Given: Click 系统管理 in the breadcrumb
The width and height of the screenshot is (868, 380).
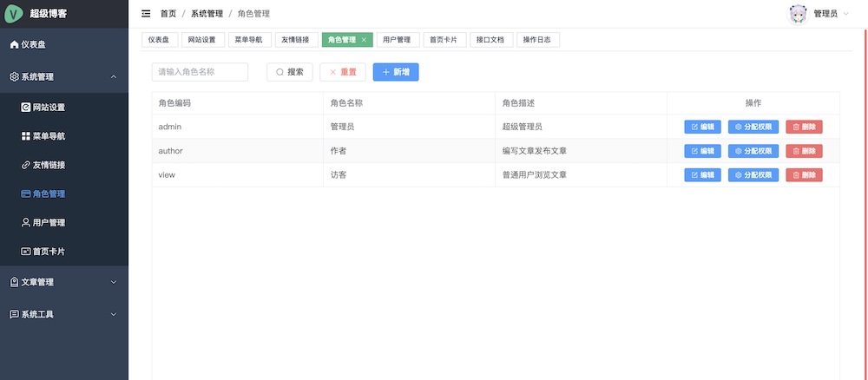Looking at the screenshot, I should point(207,14).
